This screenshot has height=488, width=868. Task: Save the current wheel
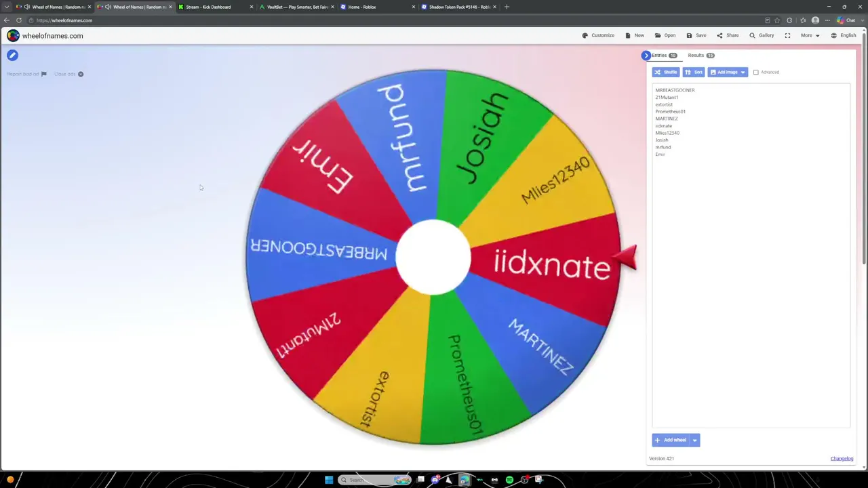pyautogui.click(x=696, y=36)
